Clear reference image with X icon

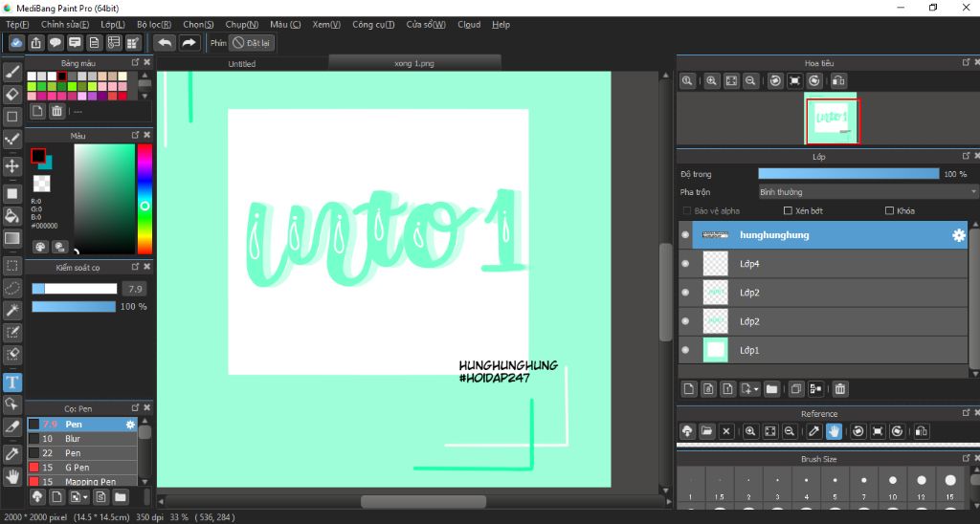(726, 431)
